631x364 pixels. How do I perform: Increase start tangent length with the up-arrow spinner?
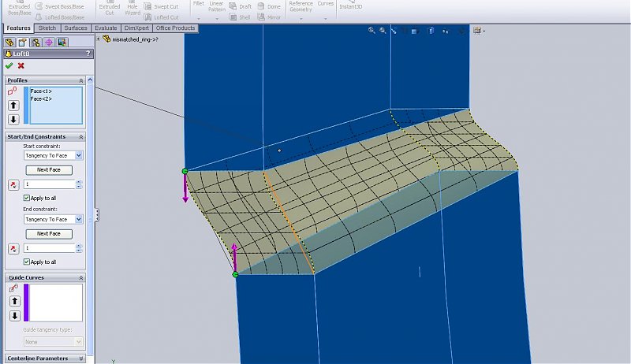point(79,182)
